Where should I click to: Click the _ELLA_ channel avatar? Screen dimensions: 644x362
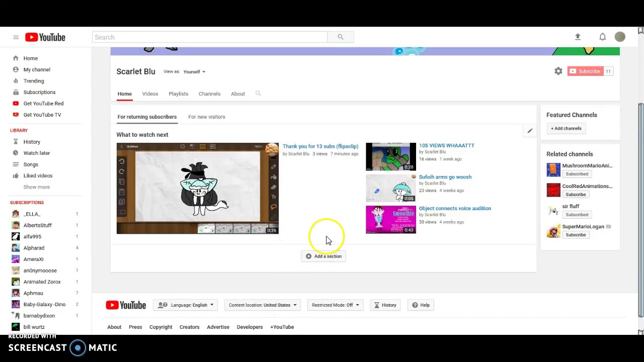[16, 214]
